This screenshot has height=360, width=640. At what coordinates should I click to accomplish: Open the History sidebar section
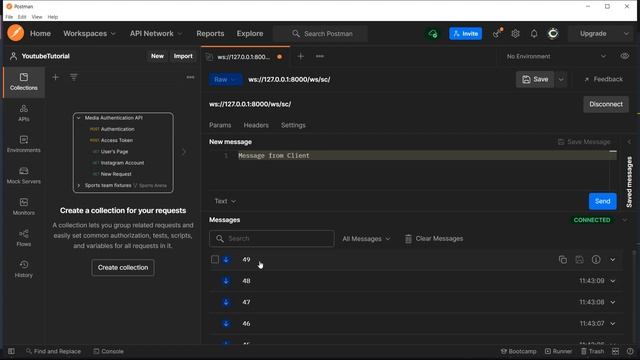tap(24, 269)
